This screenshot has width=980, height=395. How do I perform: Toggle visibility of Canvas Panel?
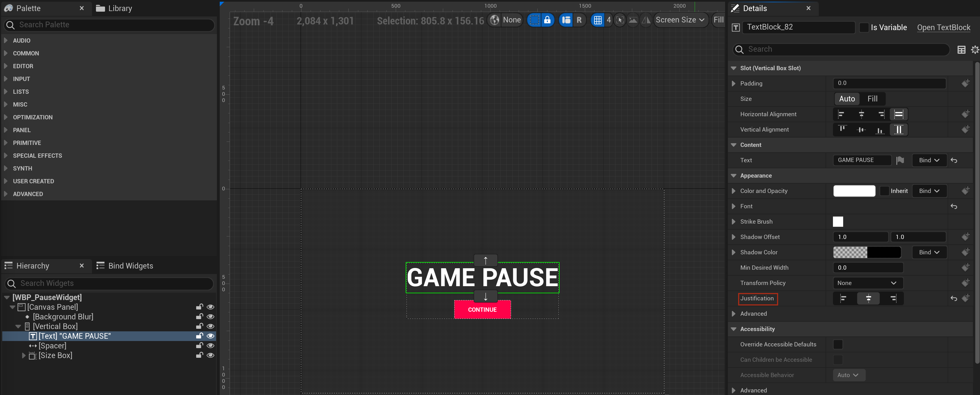pos(210,307)
